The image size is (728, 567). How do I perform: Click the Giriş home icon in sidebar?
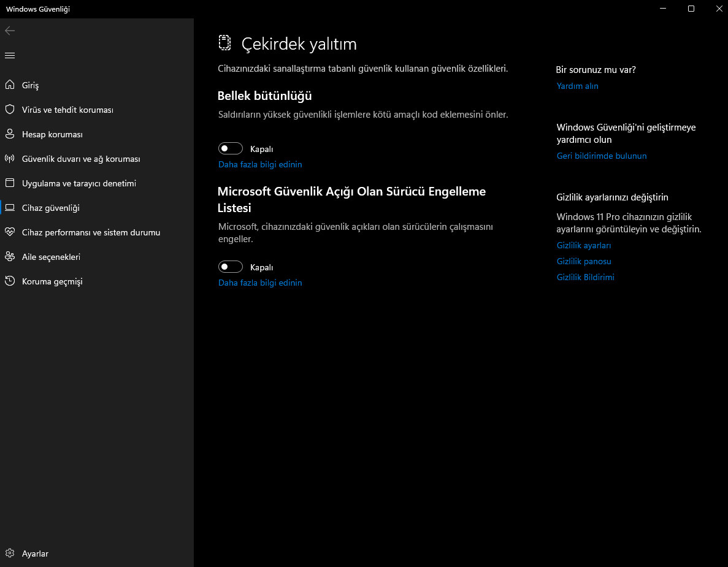click(10, 85)
